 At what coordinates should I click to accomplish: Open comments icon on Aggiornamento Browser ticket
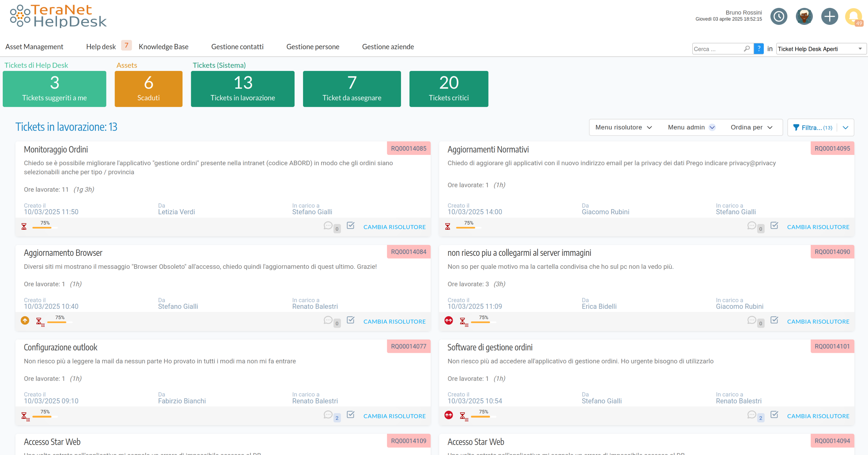328,320
